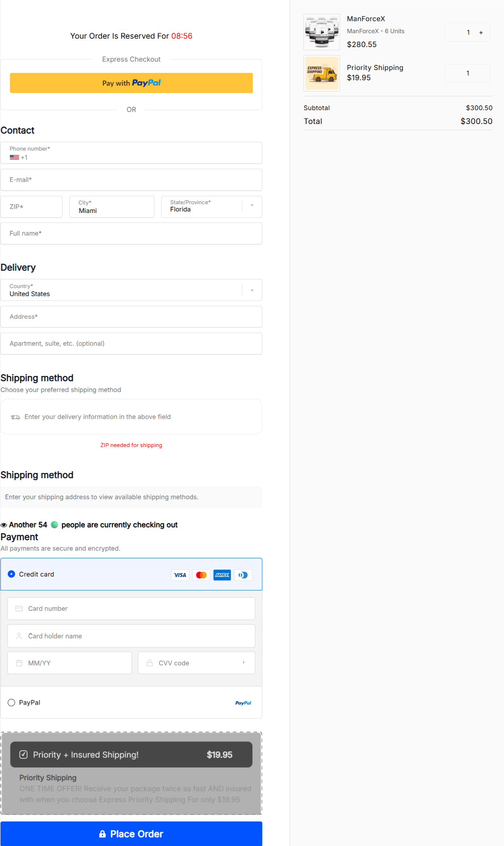Open the Country dropdown arrow
Screen dimensions: 504x846
pos(252,290)
